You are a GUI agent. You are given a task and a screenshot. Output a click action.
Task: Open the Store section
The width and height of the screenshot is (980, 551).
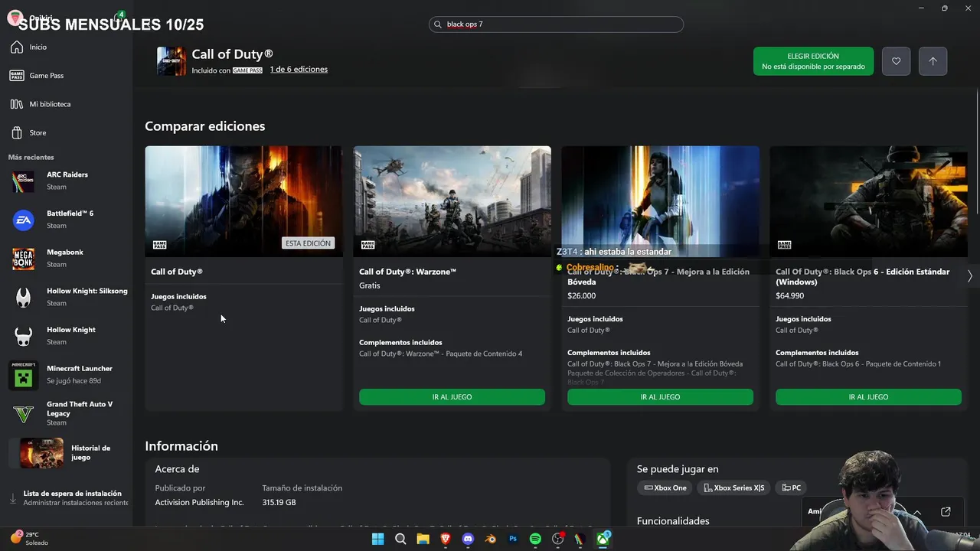(x=67, y=132)
